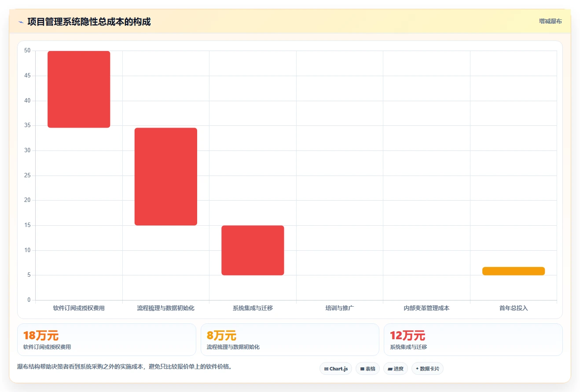Screen dimensions: 580x392
Task: Click the title 项目管理系统隐性总成本的构成
Action: [x=89, y=22]
